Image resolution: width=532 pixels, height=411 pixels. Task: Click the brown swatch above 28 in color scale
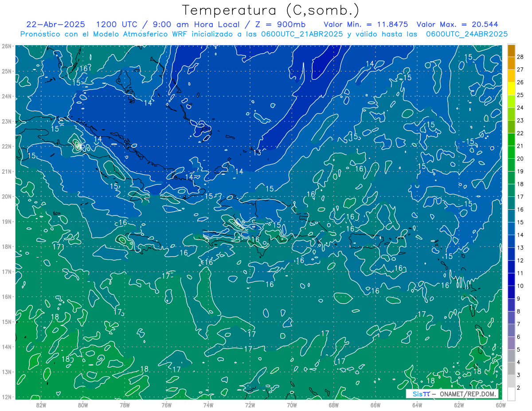(x=511, y=50)
